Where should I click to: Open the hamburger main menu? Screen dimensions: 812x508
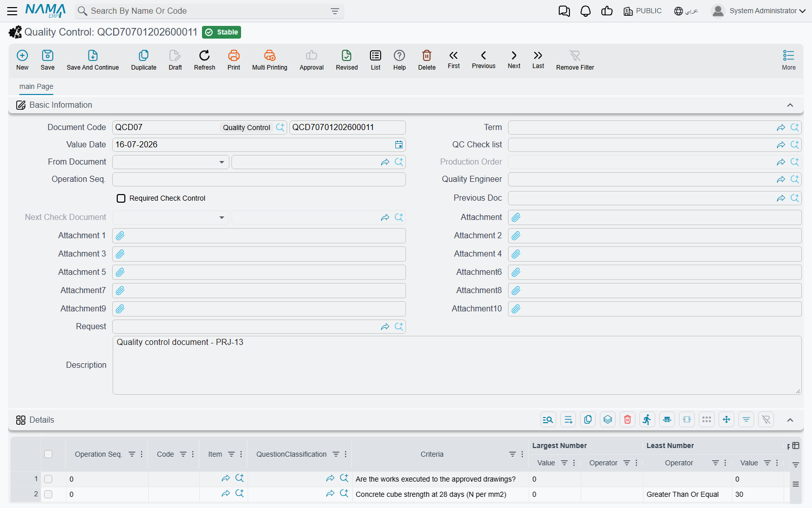tap(12, 11)
